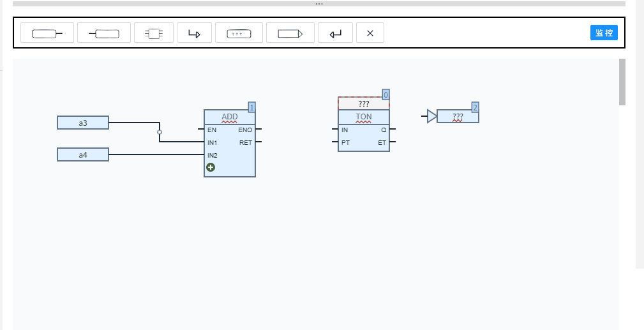
Task: Click the X delete icon in toolbar
Action: (x=370, y=33)
